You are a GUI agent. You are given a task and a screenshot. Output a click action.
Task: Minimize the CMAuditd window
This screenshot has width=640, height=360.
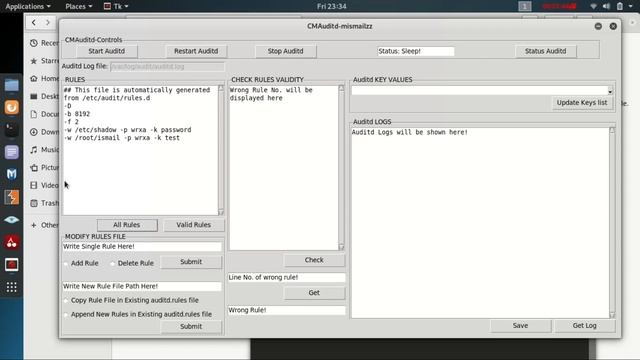point(598,26)
